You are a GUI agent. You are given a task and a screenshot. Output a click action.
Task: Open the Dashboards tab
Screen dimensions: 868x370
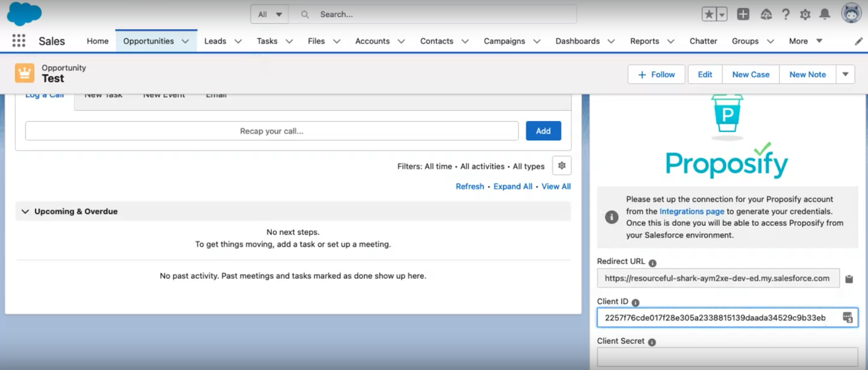tap(577, 41)
